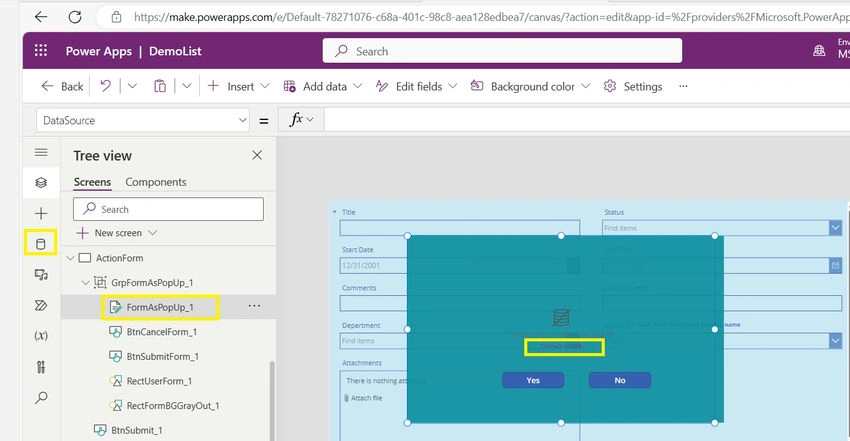Open the Add data menu
The image size is (850, 441).
click(x=323, y=86)
